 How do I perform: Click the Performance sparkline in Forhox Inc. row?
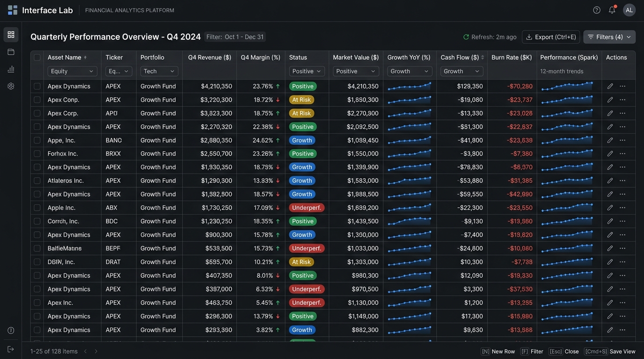click(567, 153)
